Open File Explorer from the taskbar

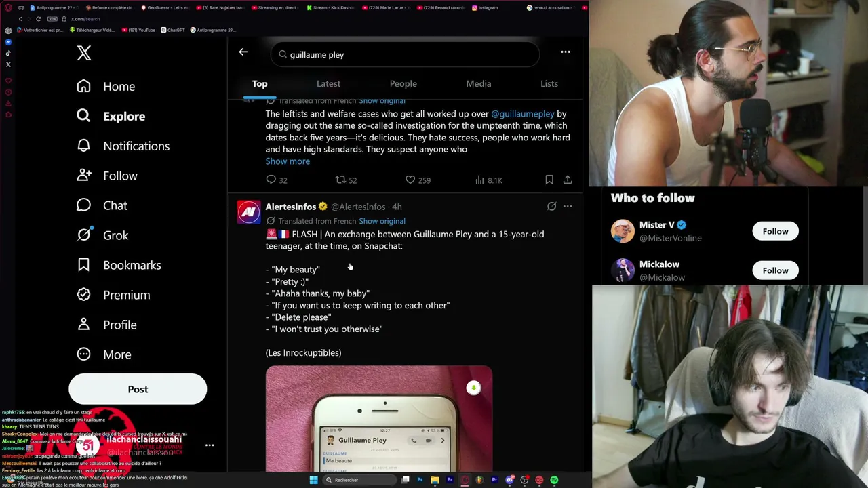coord(435,480)
